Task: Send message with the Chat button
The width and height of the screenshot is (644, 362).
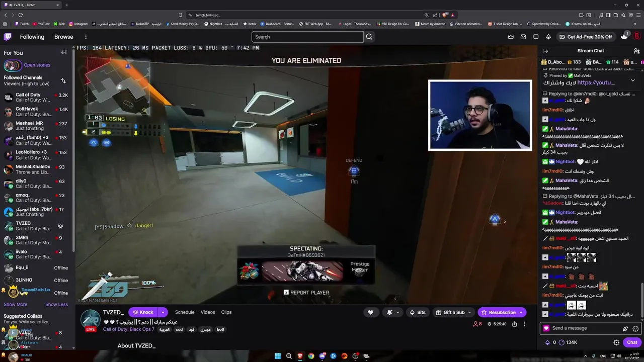Action: coord(632,342)
